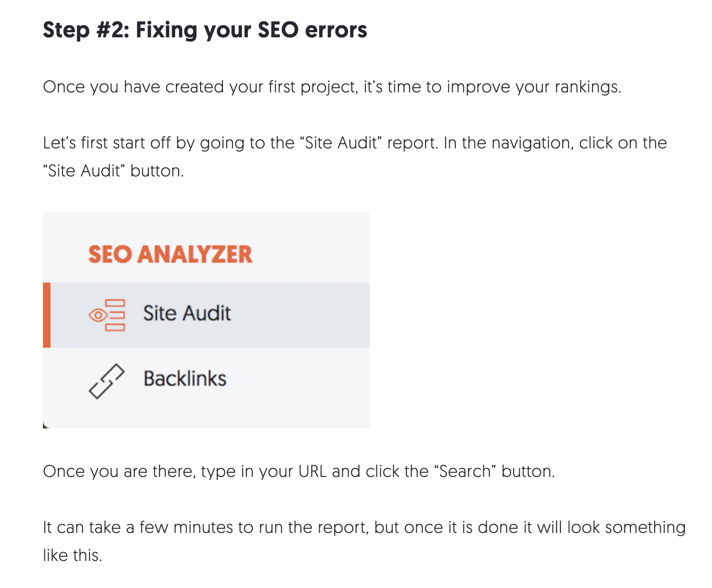This screenshot has height=588, width=712.
Task: Click the dark corner at the image's bottom-left
Action: pos(45,426)
